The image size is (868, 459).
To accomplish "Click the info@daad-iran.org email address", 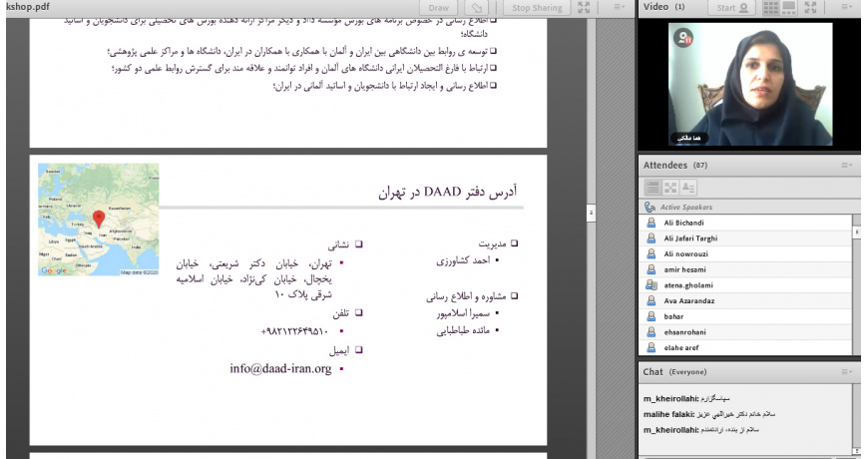I will tap(280, 369).
